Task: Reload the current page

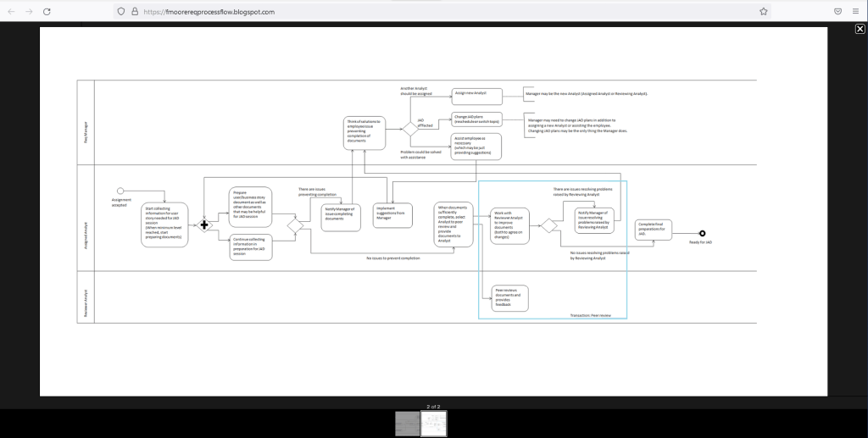Action: 47,11
